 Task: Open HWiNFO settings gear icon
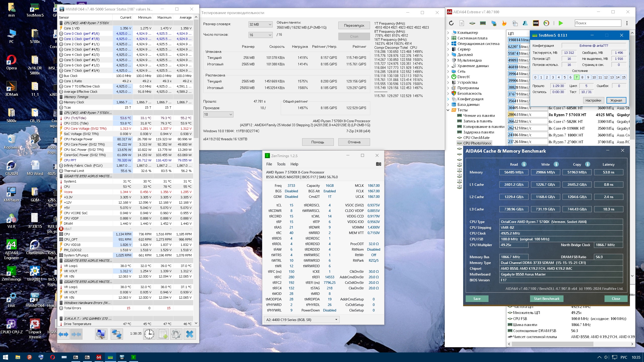pos(176,334)
